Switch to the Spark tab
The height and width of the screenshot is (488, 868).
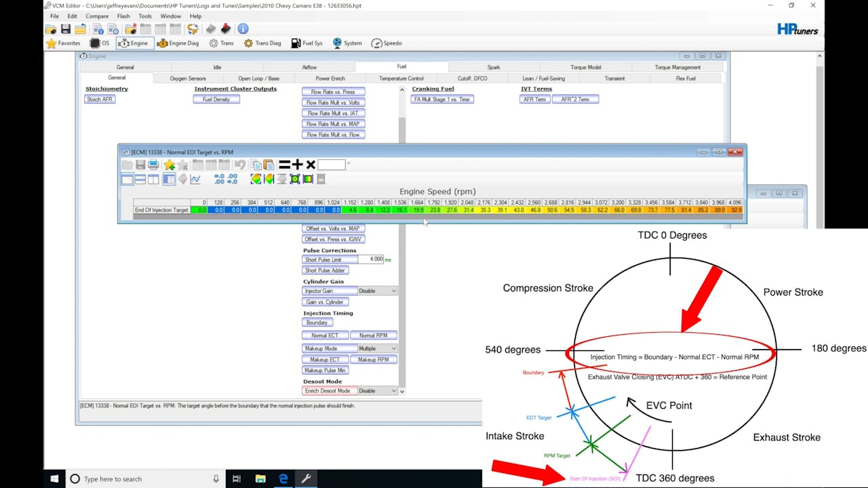coord(494,67)
